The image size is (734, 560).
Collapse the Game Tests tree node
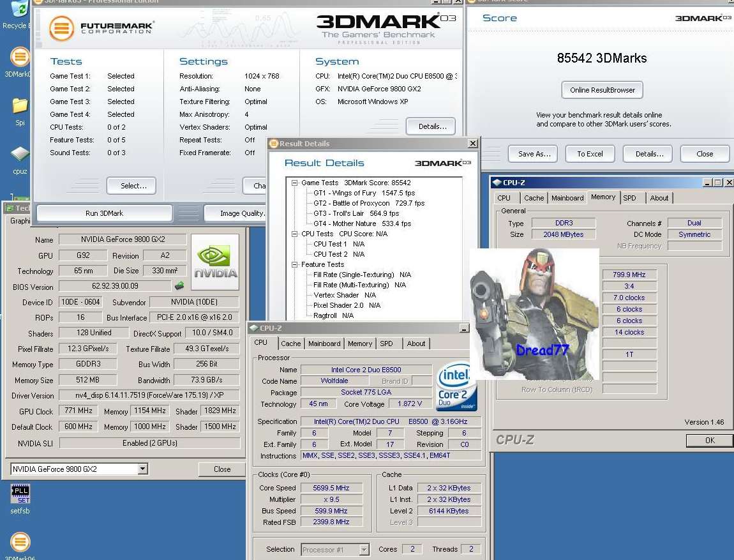coord(294,183)
